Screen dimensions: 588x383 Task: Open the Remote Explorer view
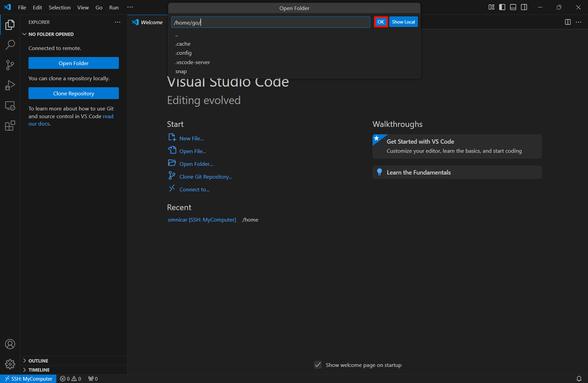pyautogui.click(x=10, y=106)
